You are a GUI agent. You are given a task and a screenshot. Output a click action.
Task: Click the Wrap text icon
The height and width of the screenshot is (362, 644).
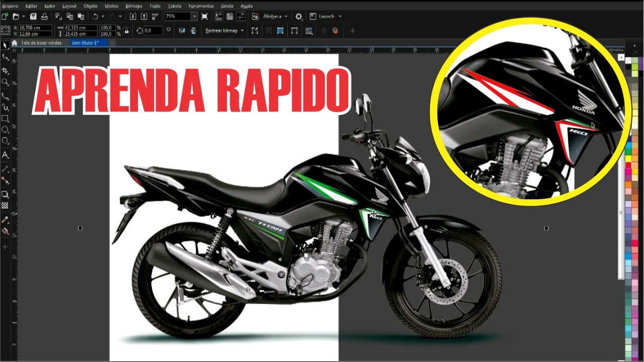click(x=308, y=31)
